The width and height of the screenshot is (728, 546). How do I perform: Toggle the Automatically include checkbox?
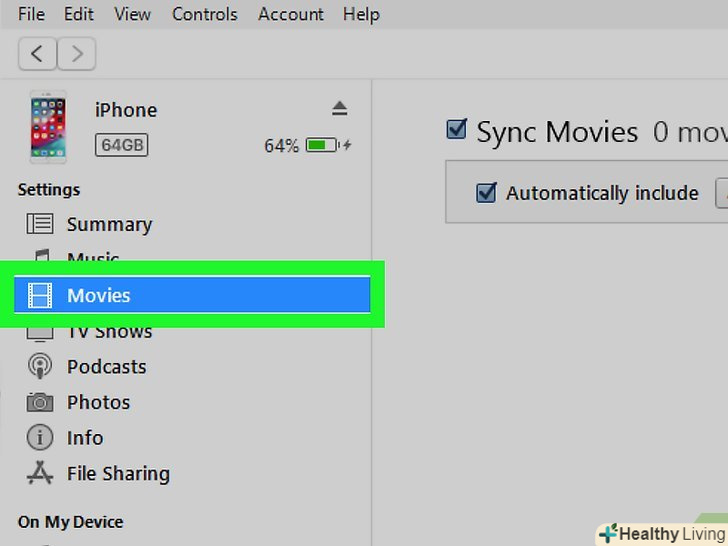pos(486,193)
